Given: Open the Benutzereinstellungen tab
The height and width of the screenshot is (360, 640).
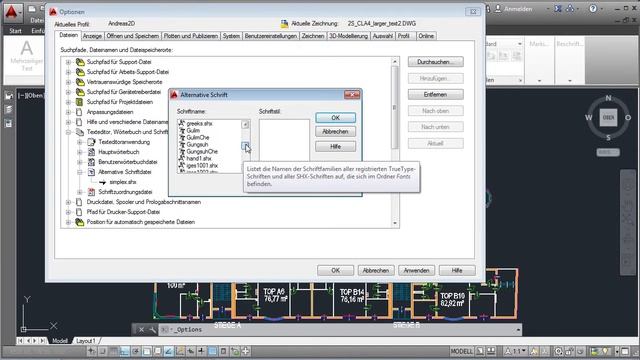Looking at the screenshot, I should pyautogui.click(x=270, y=36).
